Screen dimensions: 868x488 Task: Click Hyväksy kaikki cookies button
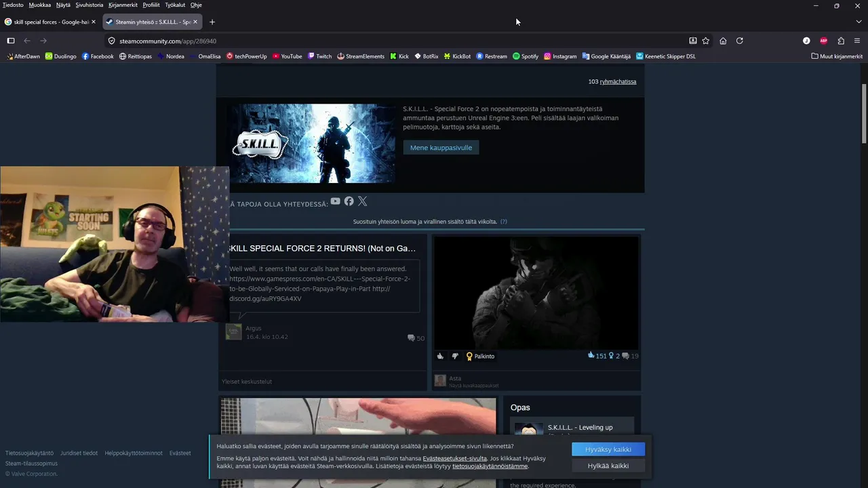tap(608, 449)
